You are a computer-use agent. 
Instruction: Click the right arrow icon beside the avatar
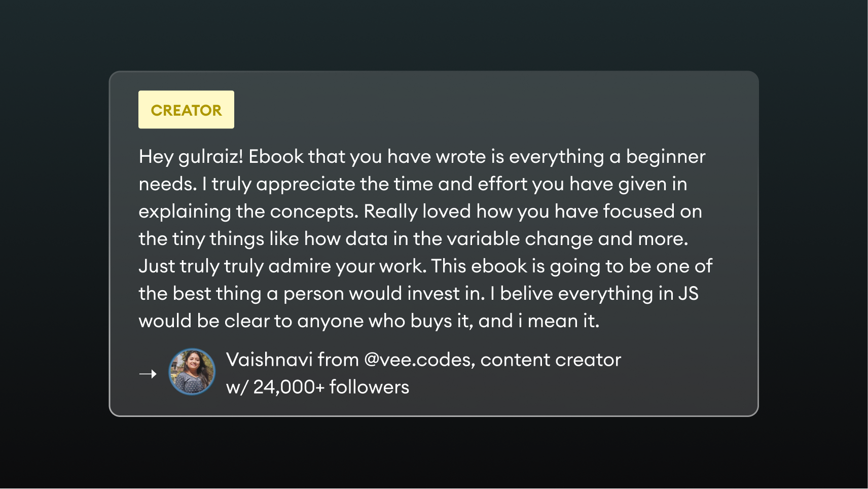tap(148, 374)
